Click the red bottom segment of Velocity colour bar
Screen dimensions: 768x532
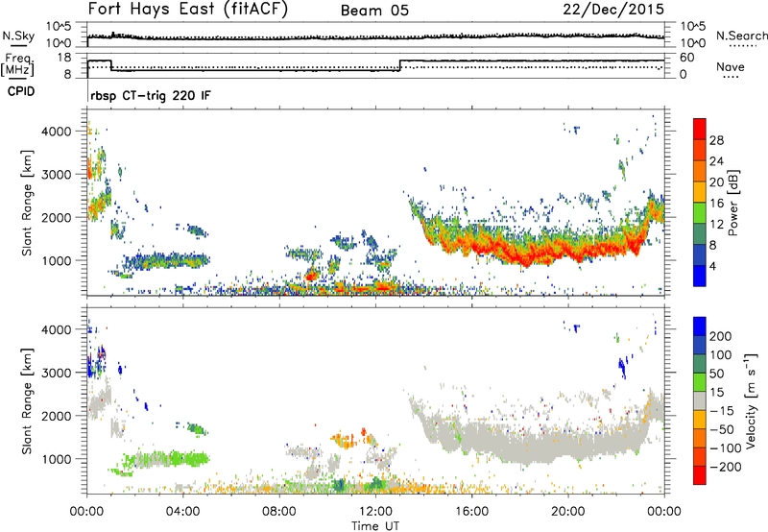(700, 475)
